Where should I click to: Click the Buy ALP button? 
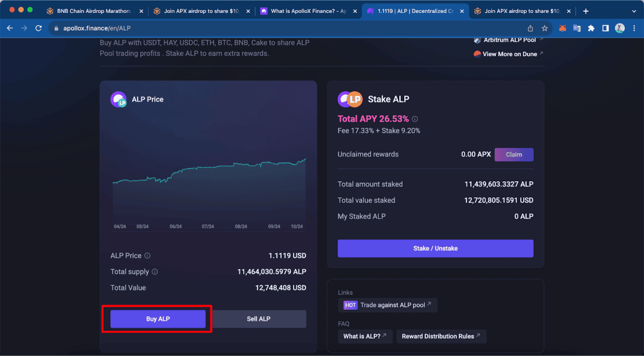tap(158, 318)
